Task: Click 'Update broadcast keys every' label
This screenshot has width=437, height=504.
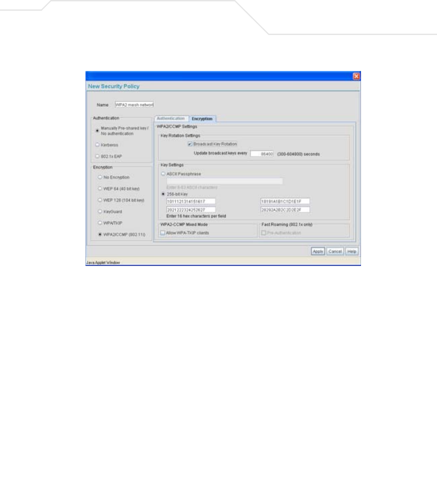Action: [220, 153]
